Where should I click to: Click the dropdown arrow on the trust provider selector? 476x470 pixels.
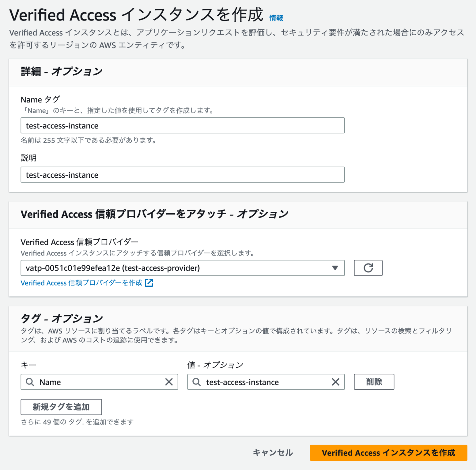pyautogui.click(x=335, y=268)
